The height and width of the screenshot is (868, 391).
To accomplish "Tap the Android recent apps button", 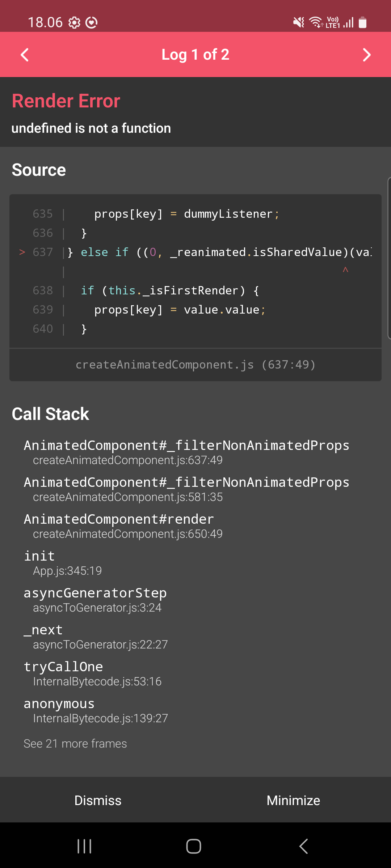I will [84, 846].
